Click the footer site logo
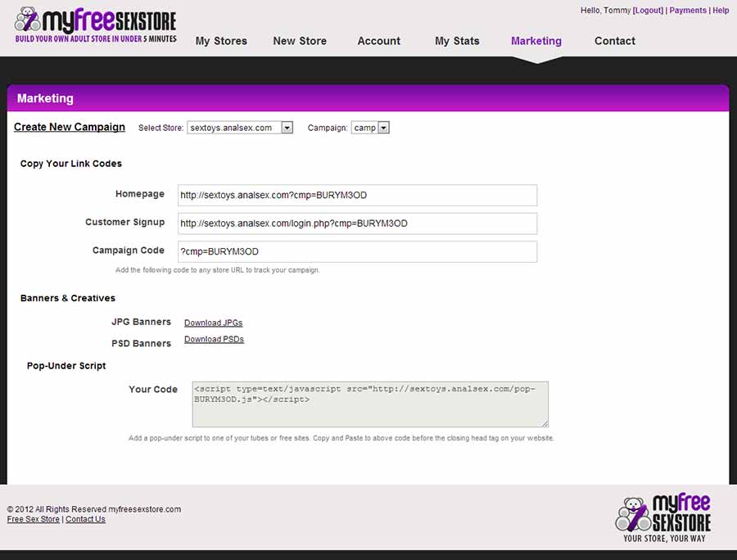 (x=662, y=517)
